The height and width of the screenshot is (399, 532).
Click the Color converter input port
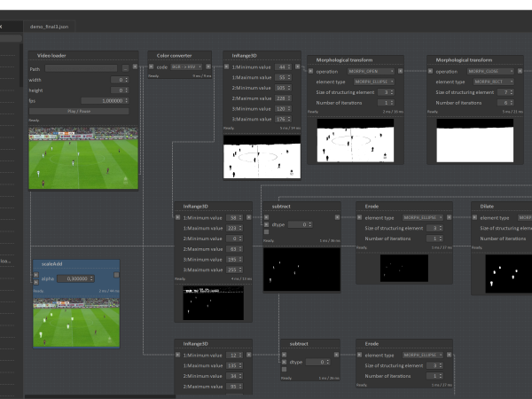pos(151,66)
